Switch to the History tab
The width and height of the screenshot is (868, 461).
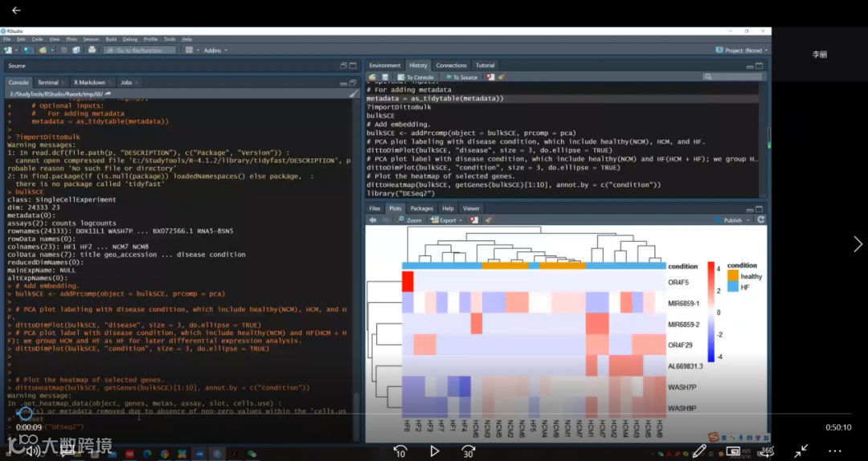[x=418, y=65]
